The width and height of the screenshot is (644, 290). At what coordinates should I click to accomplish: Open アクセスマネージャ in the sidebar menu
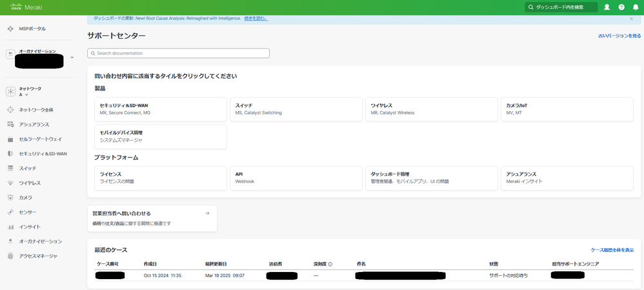click(x=38, y=256)
